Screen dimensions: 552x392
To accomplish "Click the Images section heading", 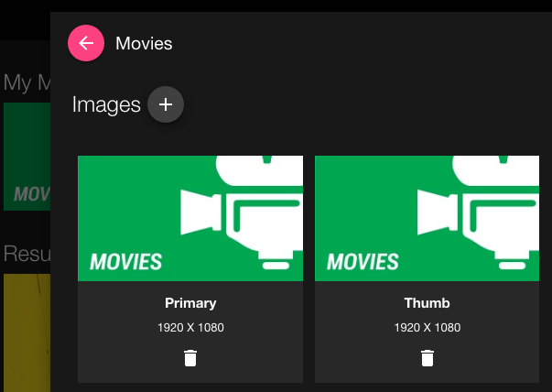I will point(106,104).
